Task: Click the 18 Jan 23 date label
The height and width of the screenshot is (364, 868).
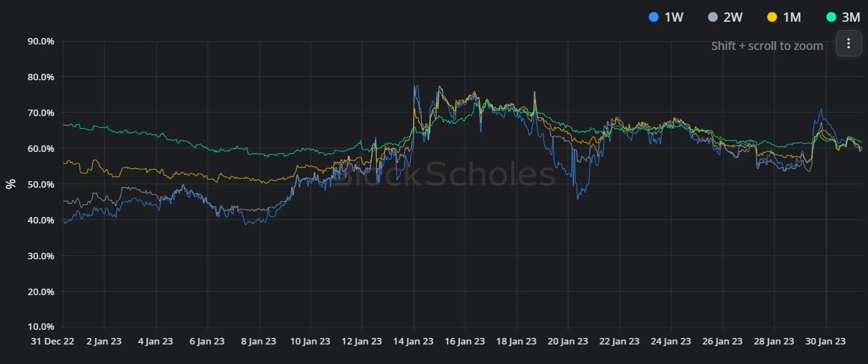Action: tap(516, 341)
